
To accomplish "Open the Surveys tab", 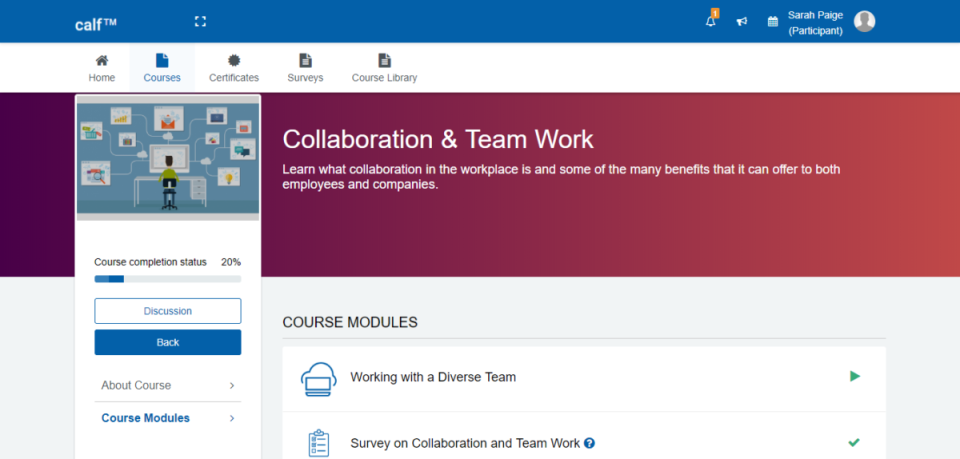I will coord(305,68).
